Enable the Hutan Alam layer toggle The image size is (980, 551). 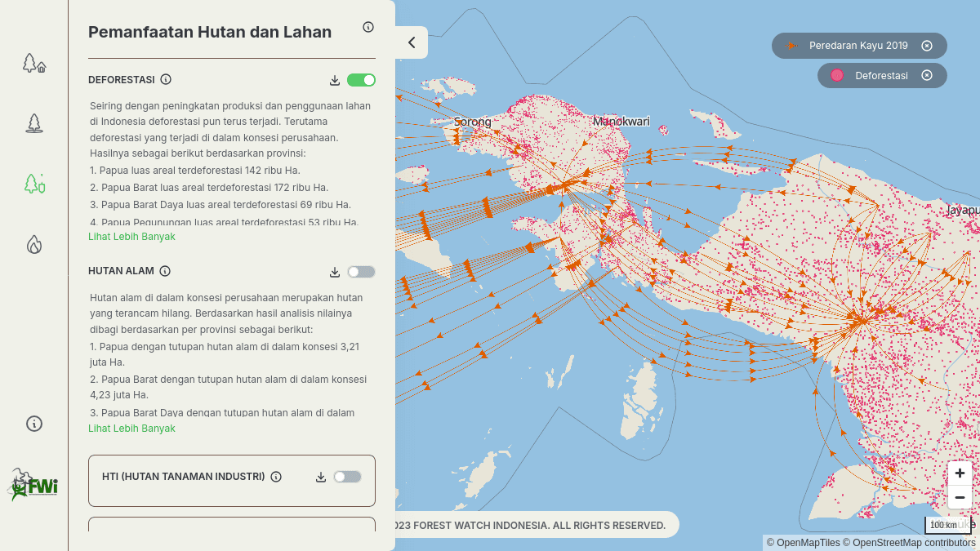coord(361,272)
